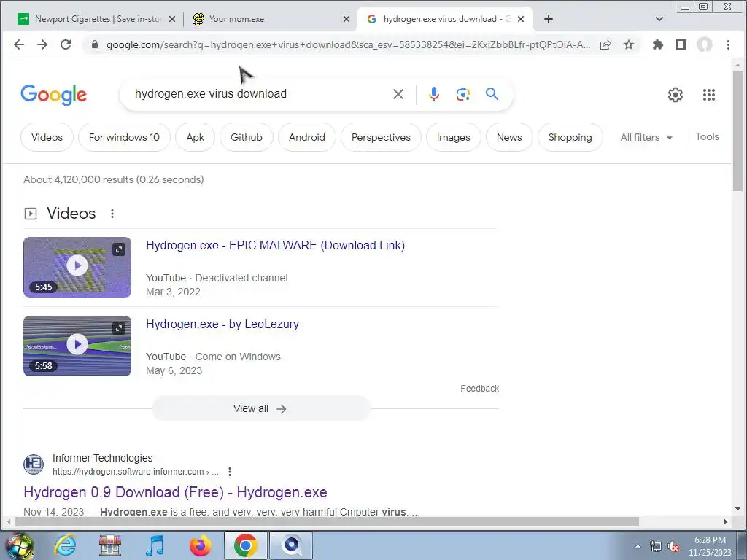Screen dimensions: 747x560
Task: Apply the Apk filter chip
Action: pos(196,137)
